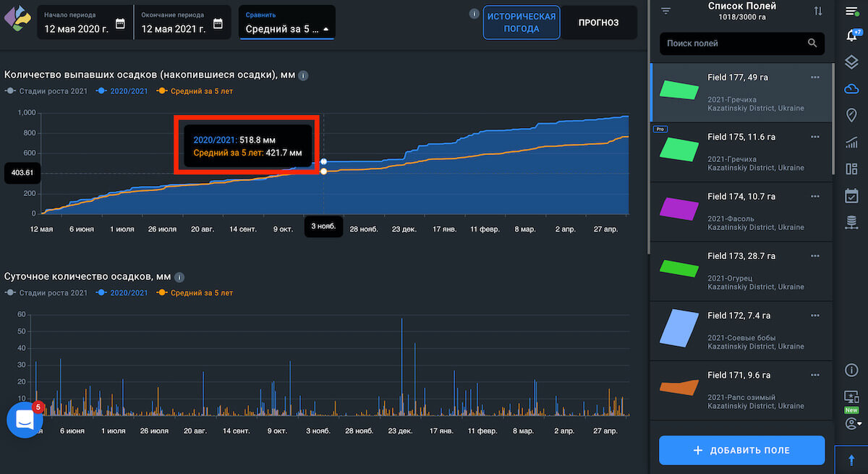
Task: Open the calendar checkmark icon in sidebar
Action: click(x=851, y=195)
